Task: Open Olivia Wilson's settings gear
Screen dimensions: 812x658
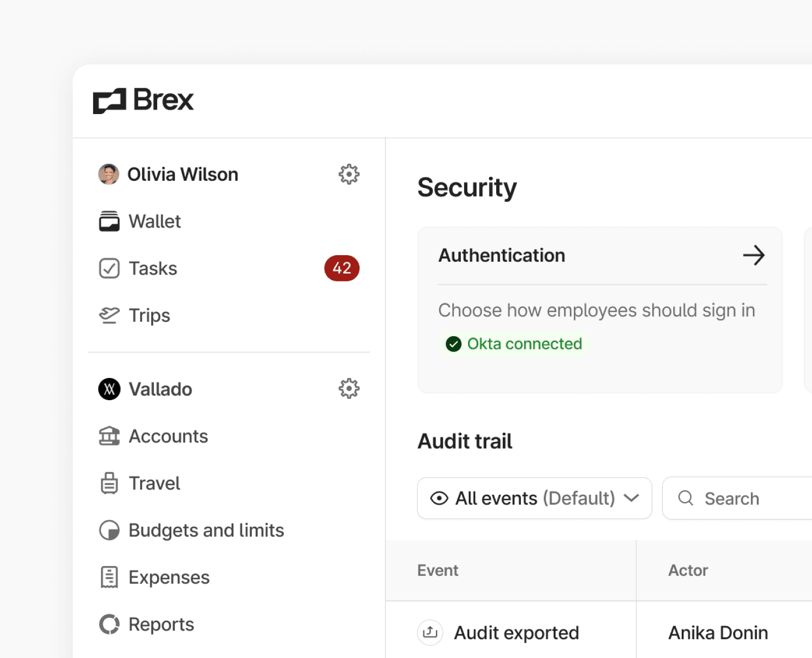Action: (x=348, y=174)
